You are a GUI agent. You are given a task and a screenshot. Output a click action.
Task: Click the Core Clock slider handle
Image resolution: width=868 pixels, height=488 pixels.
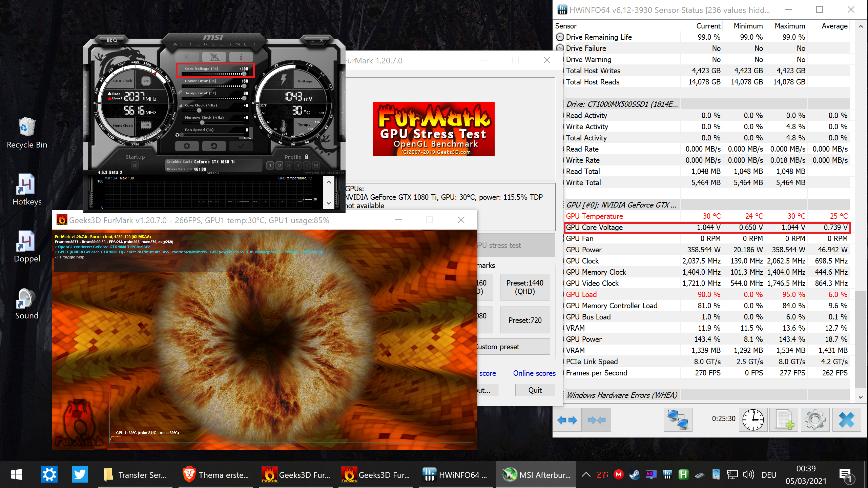coord(199,111)
